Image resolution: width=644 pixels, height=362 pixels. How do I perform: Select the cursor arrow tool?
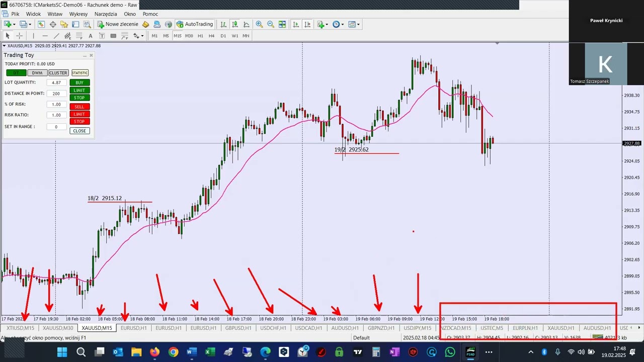pyautogui.click(x=8, y=36)
